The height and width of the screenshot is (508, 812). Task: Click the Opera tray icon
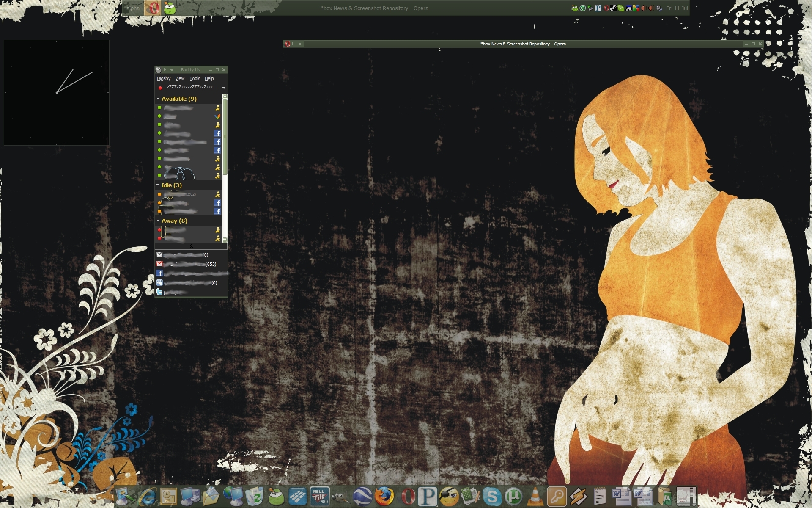606,8
